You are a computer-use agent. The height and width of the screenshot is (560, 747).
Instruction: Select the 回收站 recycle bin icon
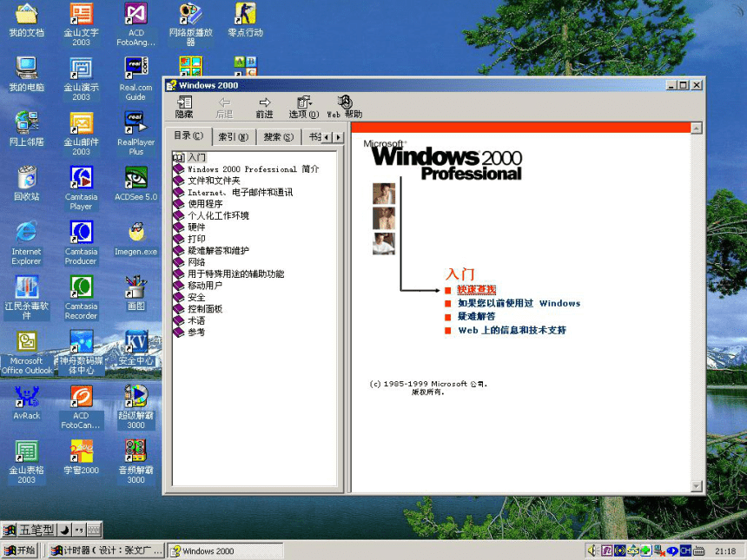coord(27,184)
